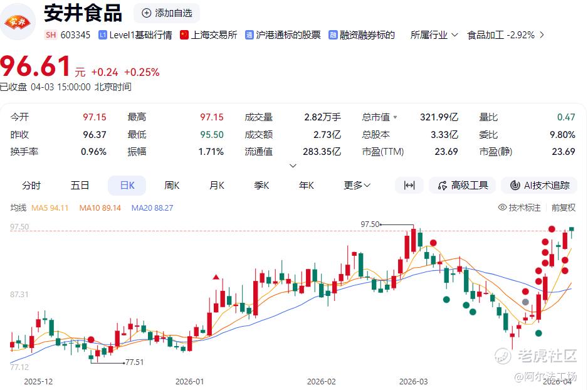
Task: Select the 季K tab
Action: 261,185
